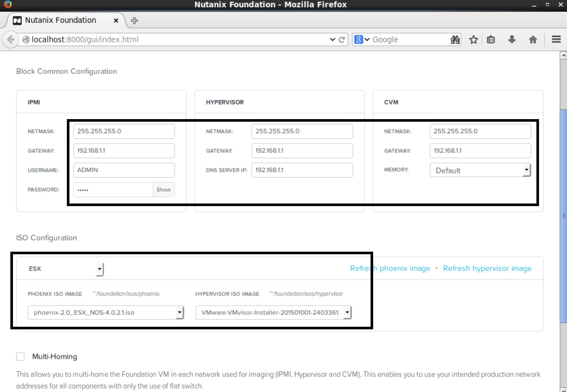Show the IPMI password

coord(163,190)
